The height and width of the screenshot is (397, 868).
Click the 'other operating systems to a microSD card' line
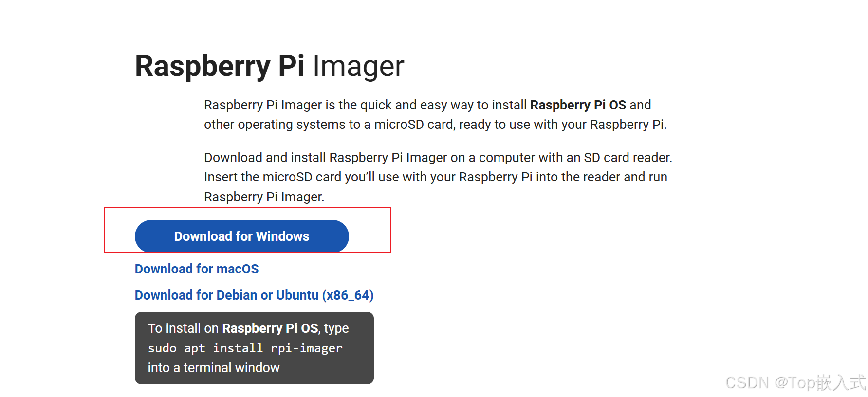435,125
